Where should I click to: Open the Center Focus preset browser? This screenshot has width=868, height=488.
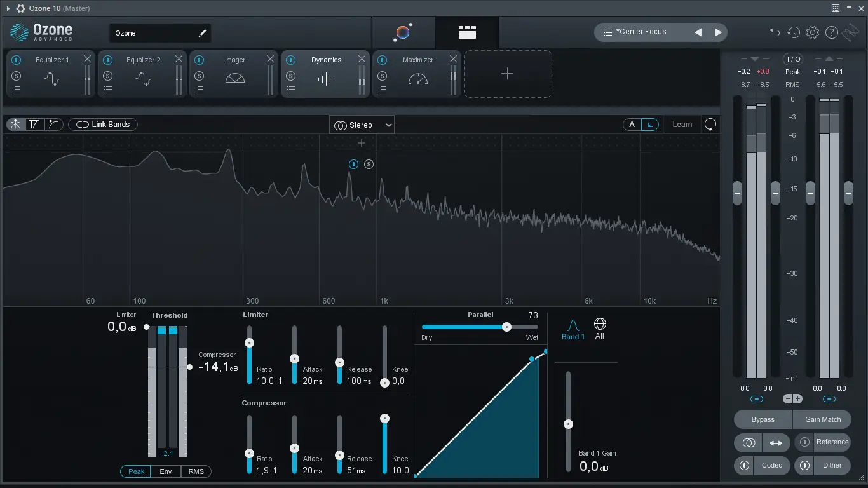(x=643, y=31)
